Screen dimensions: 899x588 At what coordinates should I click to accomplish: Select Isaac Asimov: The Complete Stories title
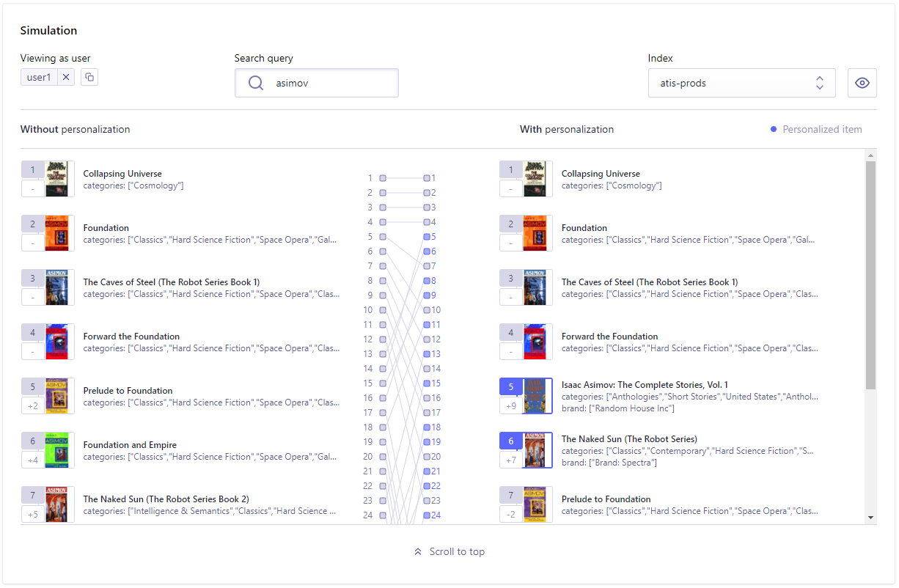[x=645, y=385]
